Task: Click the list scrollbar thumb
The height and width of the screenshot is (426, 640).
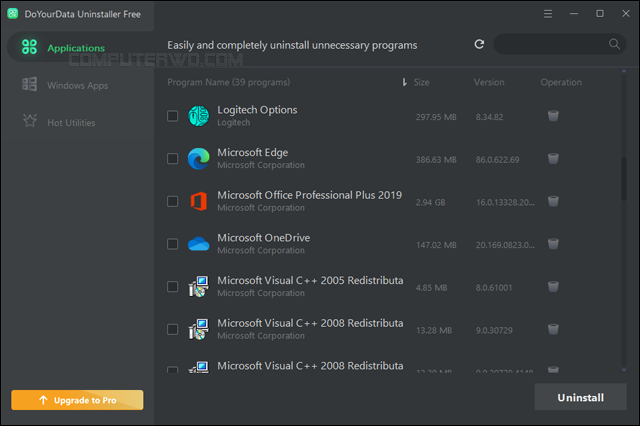Action: click(x=624, y=179)
